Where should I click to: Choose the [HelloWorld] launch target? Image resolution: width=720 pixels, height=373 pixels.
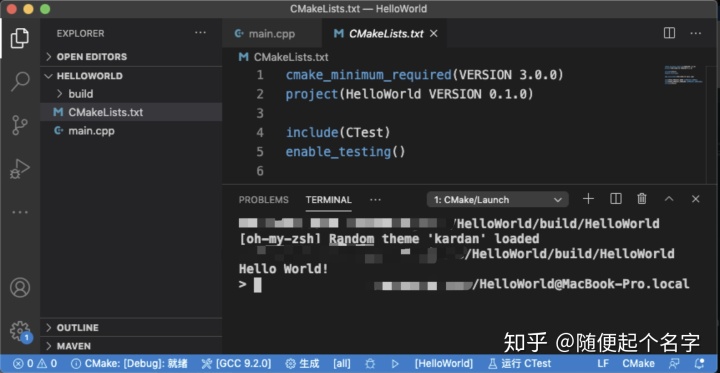point(444,363)
